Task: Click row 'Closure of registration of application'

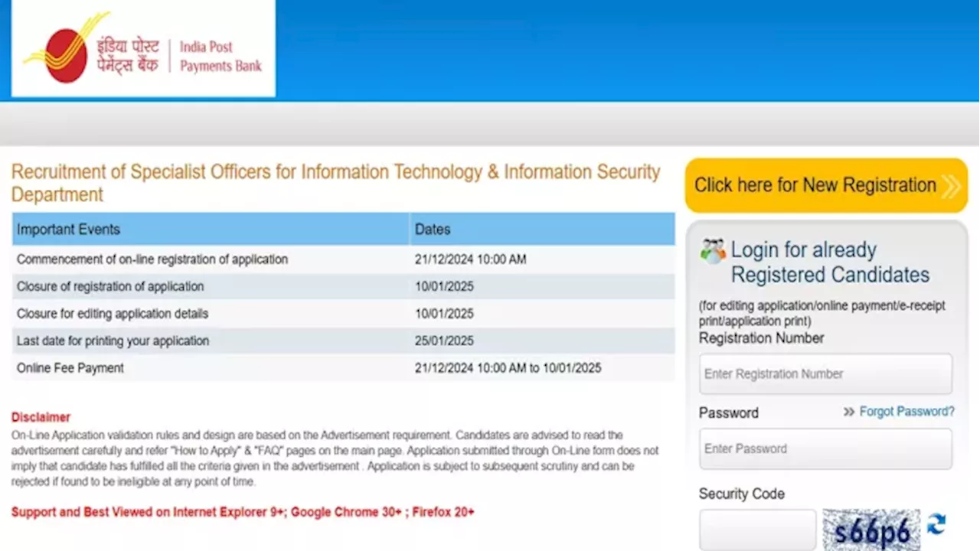Action: point(344,286)
